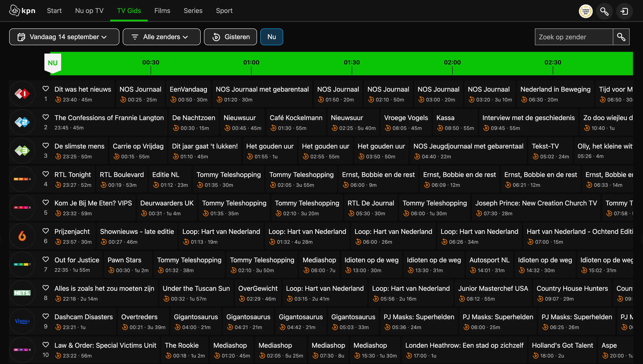Open NPO 1 channel logo
643x364 pixels.
(x=22, y=94)
